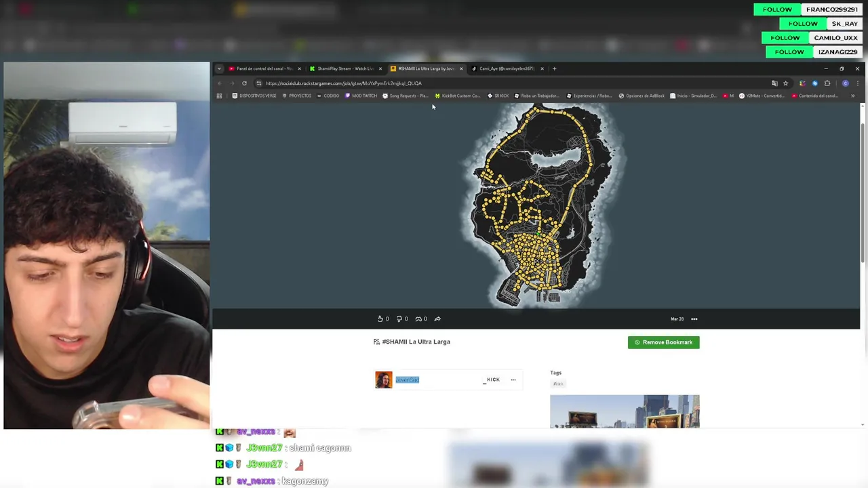Reload the page with refresh icon

point(244,83)
